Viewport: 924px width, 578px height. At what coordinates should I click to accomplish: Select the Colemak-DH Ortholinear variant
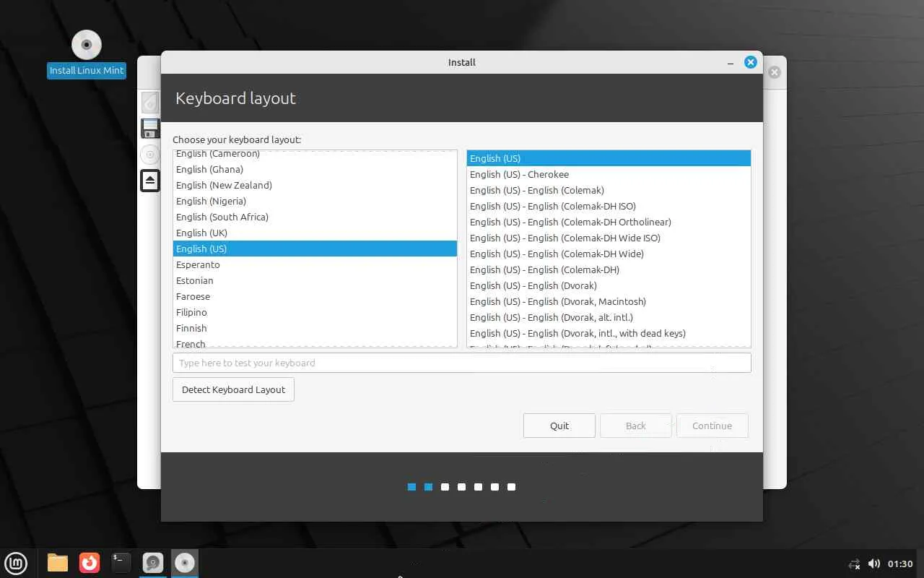coord(609,222)
